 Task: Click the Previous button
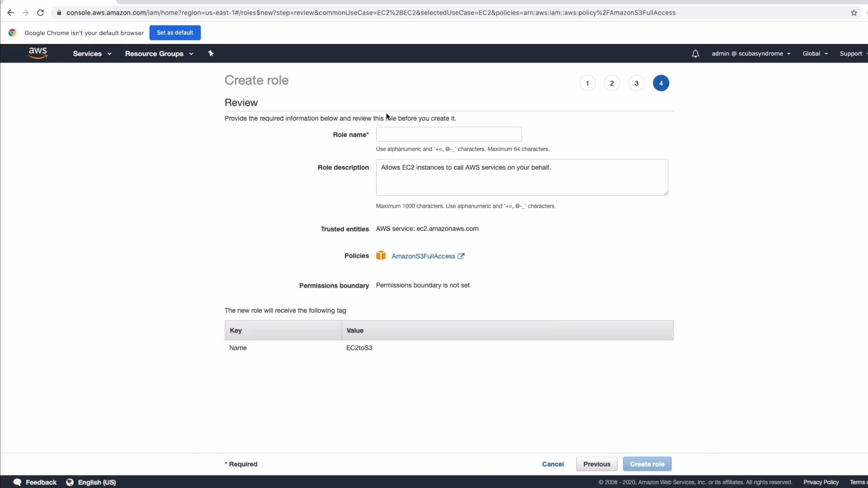(x=597, y=464)
